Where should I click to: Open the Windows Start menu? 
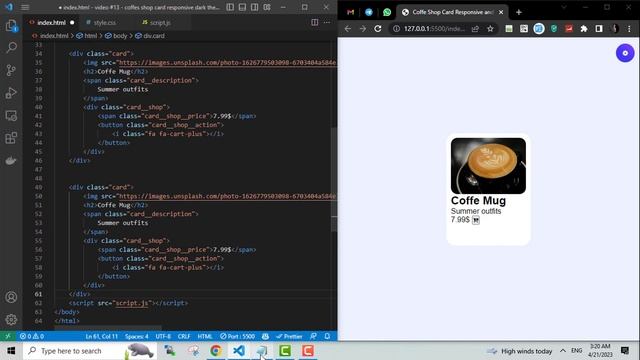(x=11, y=351)
